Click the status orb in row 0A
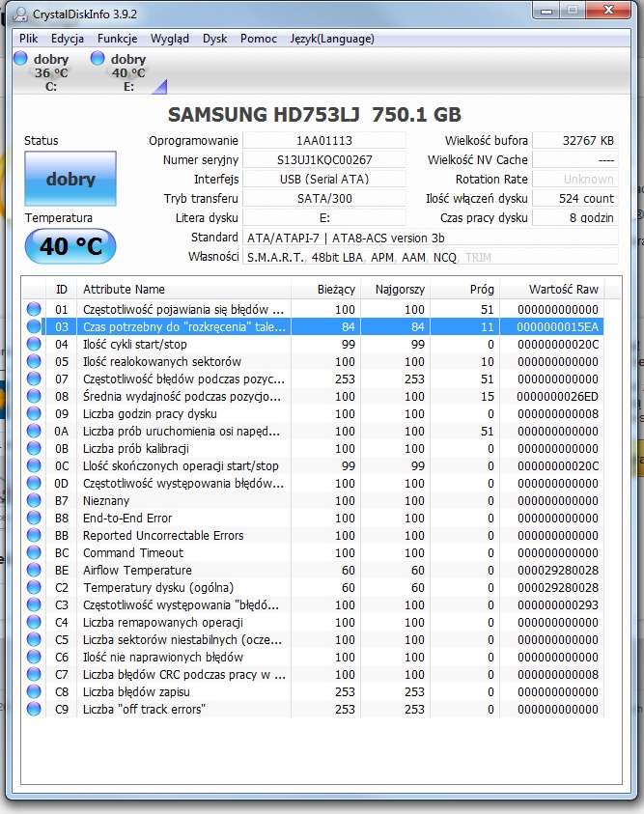The height and width of the screenshot is (814, 644). coord(34,431)
